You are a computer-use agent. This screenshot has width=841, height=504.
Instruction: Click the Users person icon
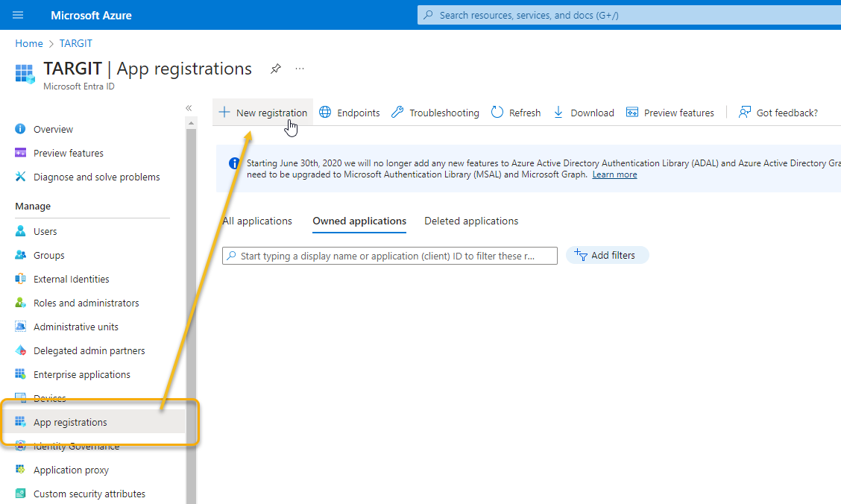pos(20,231)
